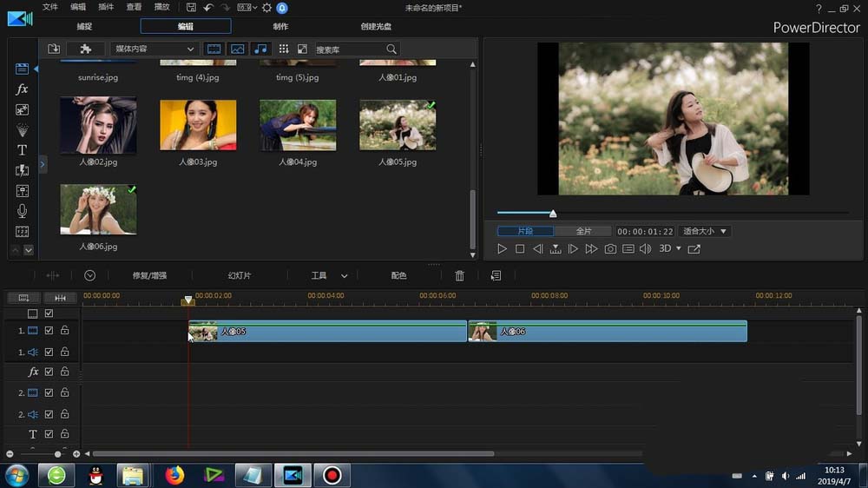Image resolution: width=868 pixels, height=488 pixels.
Task: Open the 文件 menu
Action: (50, 7)
